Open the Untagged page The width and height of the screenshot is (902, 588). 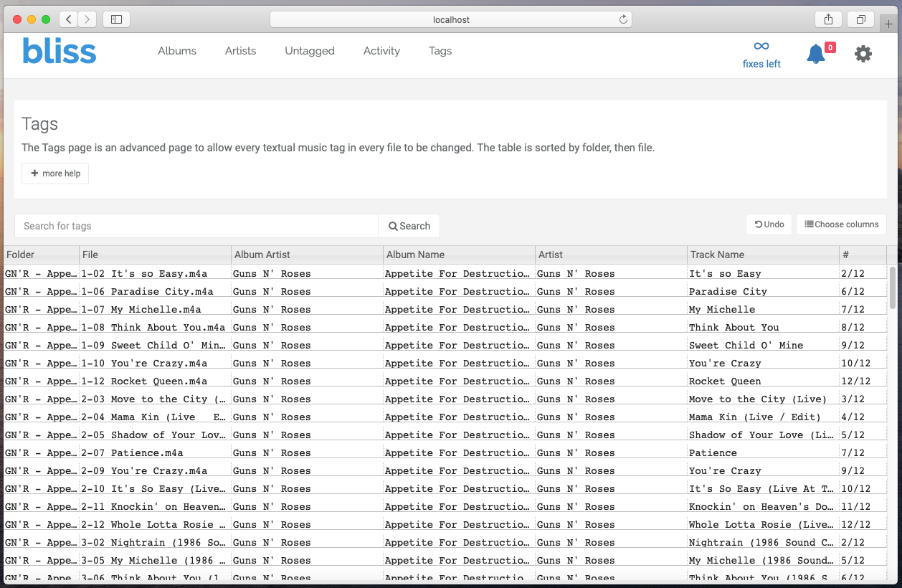(x=310, y=51)
